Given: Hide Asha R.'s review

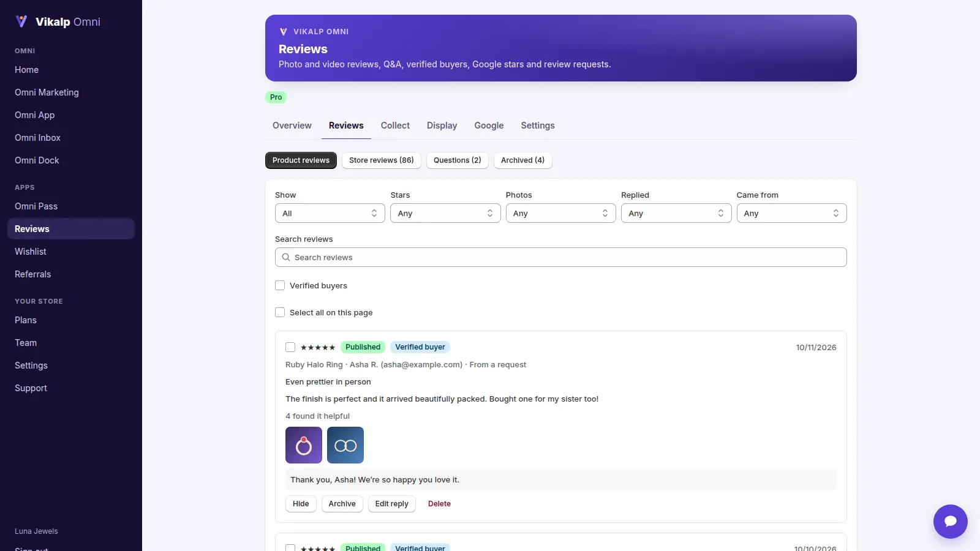Looking at the screenshot, I should (x=301, y=504).
